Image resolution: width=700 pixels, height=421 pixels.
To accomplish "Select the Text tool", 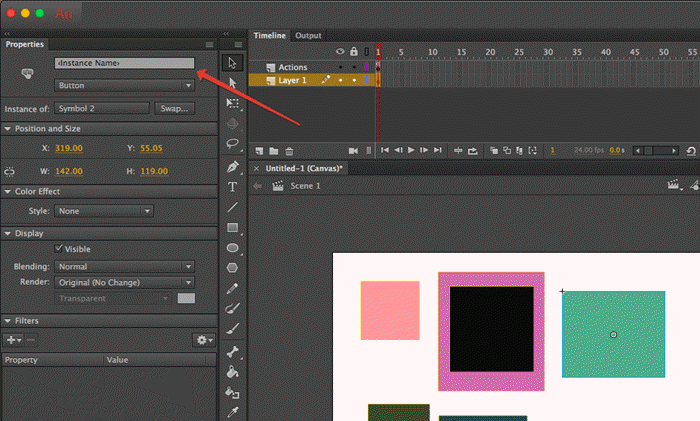I will click(232, 187).
